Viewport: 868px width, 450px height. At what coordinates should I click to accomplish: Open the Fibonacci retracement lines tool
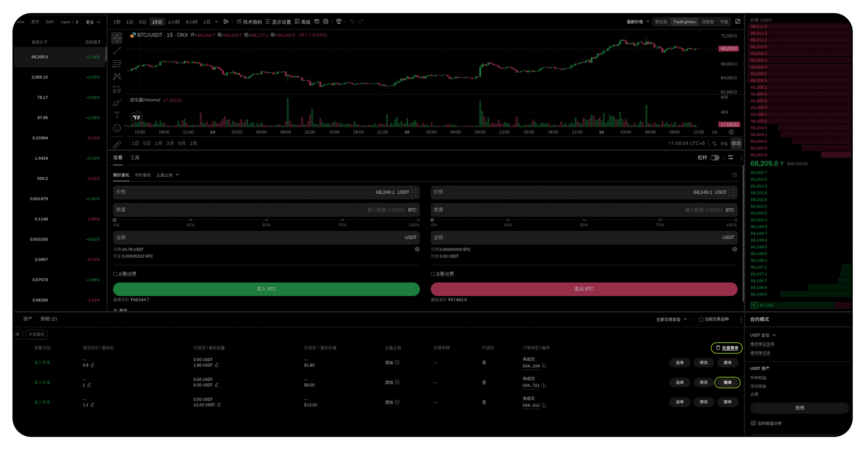[x=117, y=64]
